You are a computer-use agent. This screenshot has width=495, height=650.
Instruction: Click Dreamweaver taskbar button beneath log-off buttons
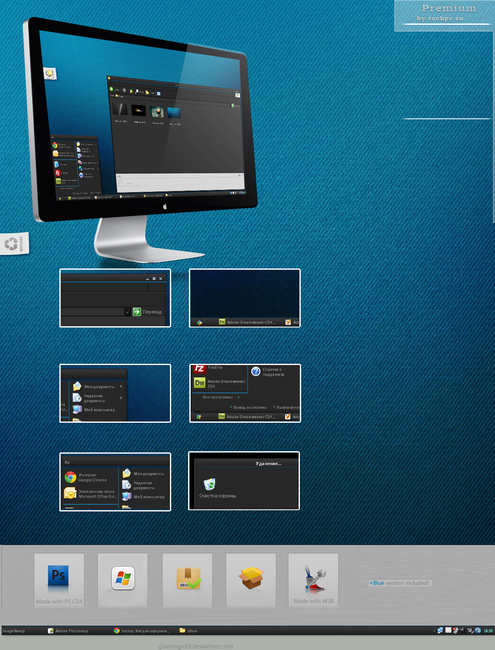point(246,417)
